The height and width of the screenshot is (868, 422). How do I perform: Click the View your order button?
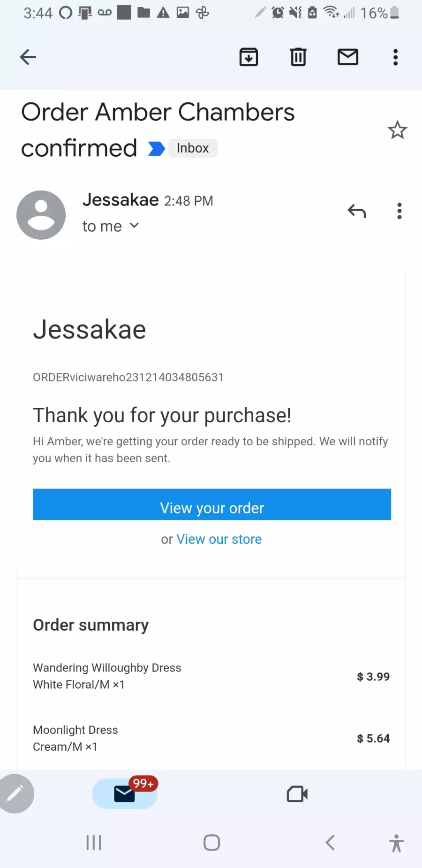212,504
